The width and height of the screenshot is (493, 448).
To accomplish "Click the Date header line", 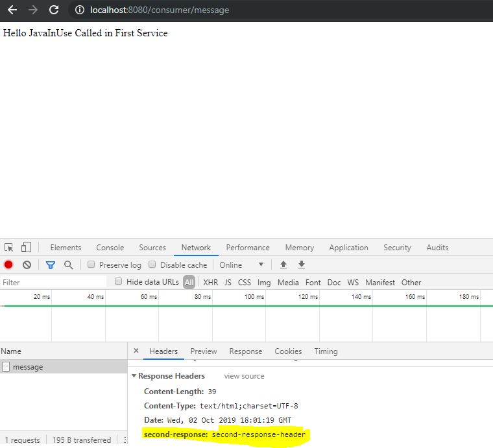I will [x=217, y=420].
